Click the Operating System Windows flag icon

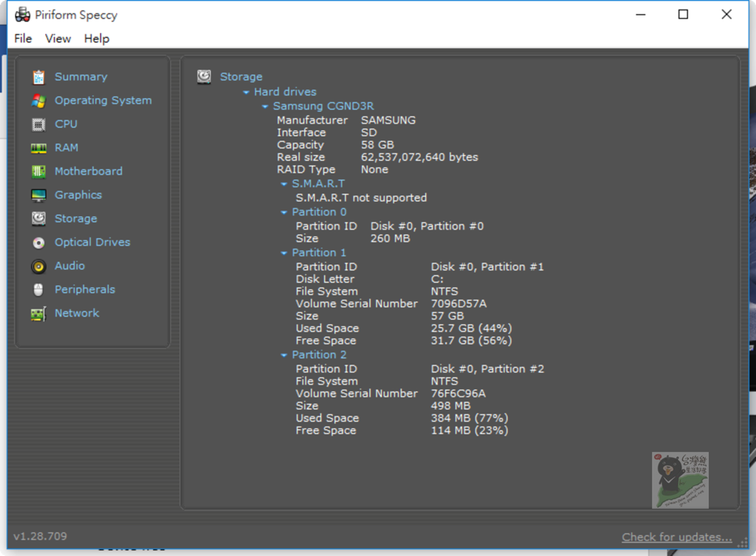point(39,100)
